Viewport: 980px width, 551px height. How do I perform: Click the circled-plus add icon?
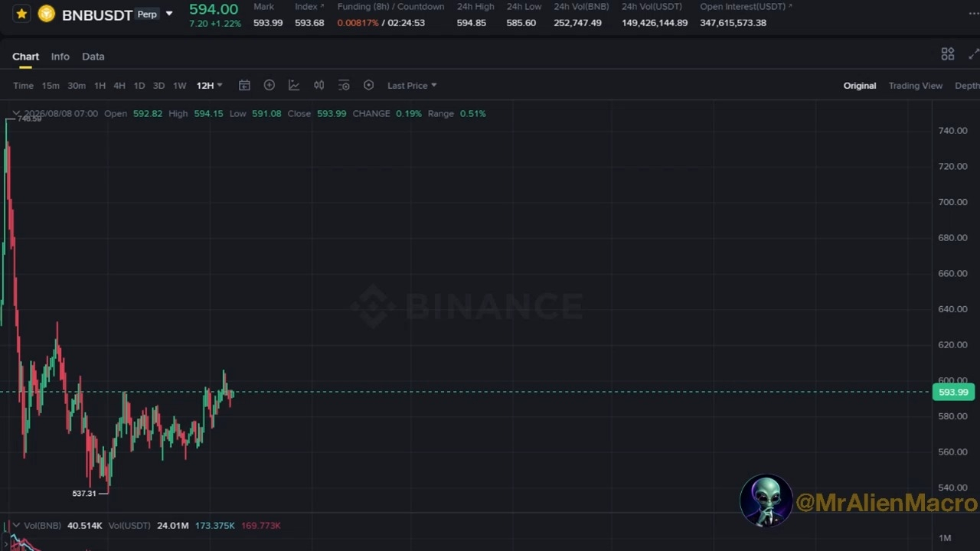coord(269,86)
